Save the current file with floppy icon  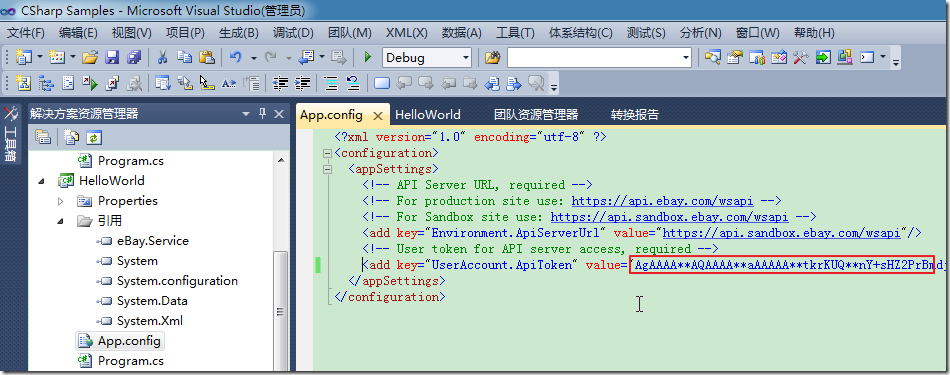[x=112, y=58]
